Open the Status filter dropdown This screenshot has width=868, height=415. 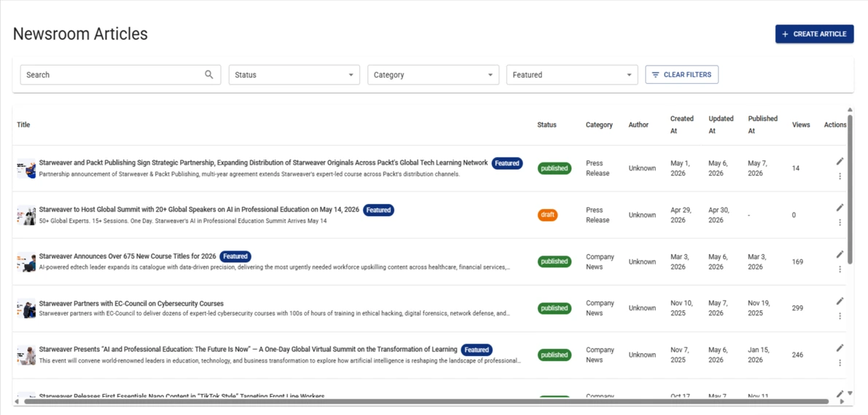(294, 75)
